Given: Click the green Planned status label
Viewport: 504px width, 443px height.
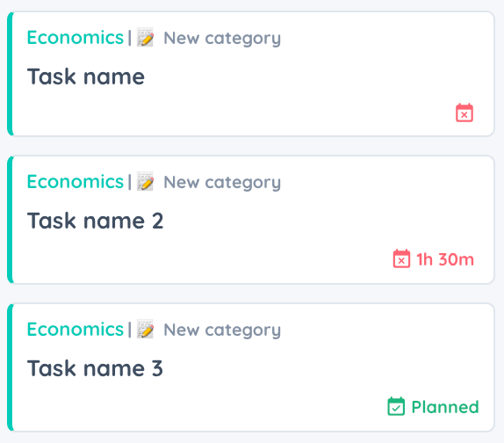Looking at the screenshot, I should (x=445, y=407).
